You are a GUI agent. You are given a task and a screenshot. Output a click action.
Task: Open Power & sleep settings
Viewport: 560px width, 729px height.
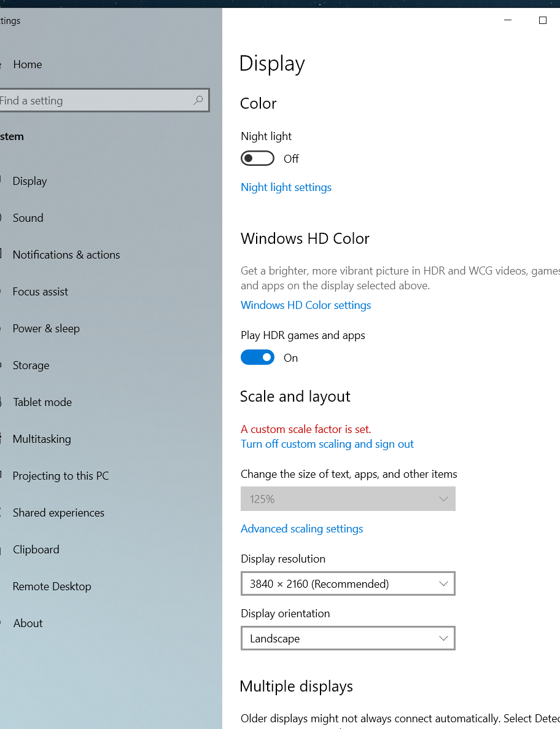[x=46, y=328]
